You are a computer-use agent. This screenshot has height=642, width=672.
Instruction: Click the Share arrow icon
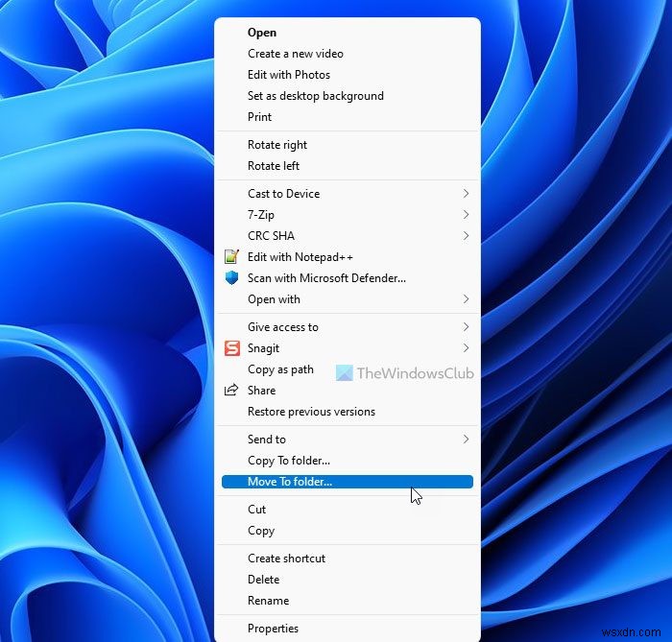(x=231, y=390)
